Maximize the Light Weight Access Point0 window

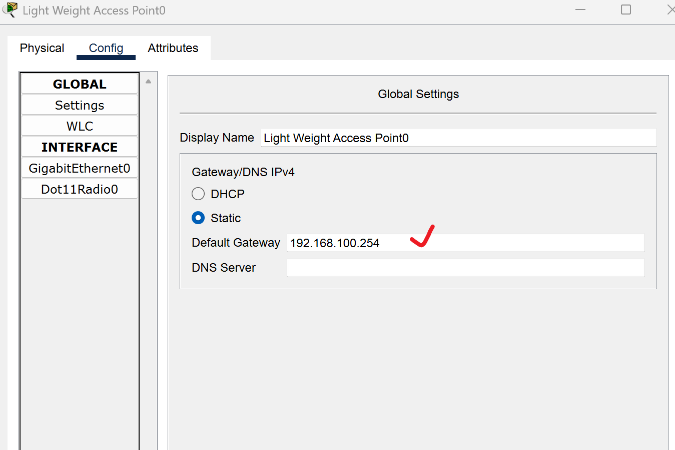point(626,9)
